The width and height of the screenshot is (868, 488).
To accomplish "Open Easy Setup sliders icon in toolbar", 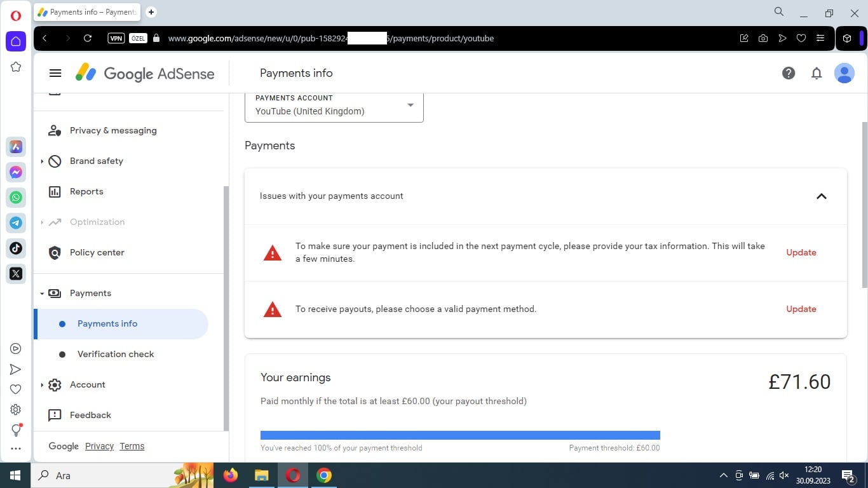I will [x=820, y=38].
